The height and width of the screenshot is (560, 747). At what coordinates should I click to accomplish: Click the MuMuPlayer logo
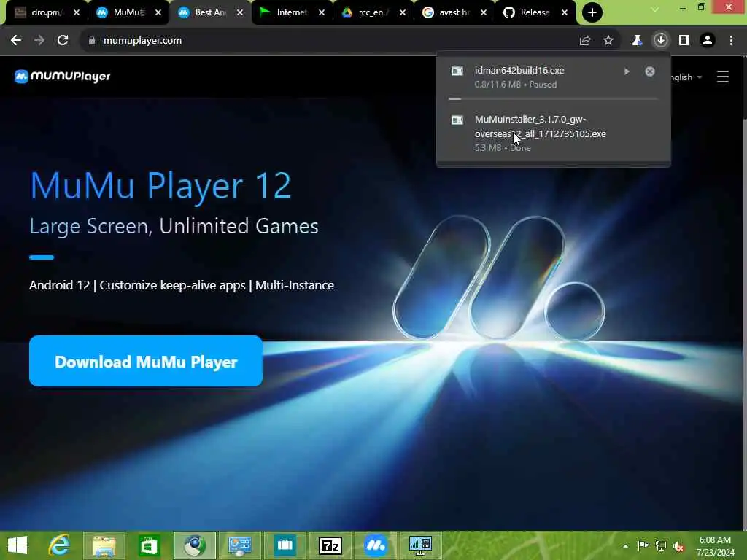pyautogui.click(x=63, y=76)
